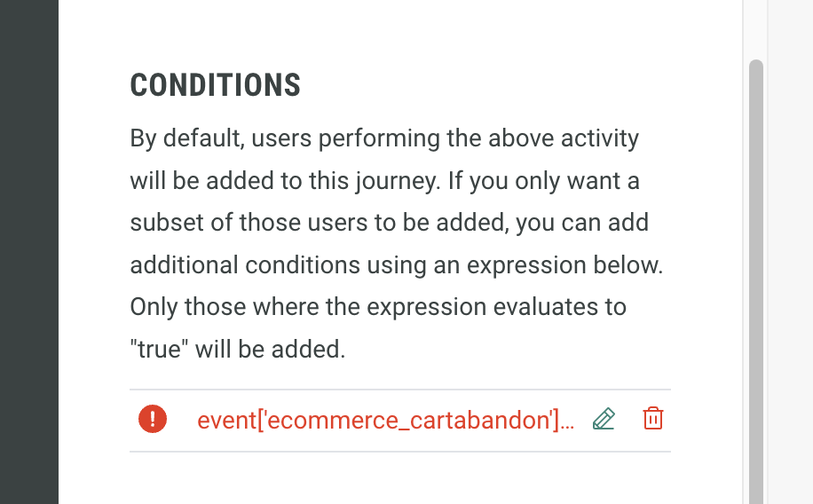The width and height of the screenshot is (813, 504).
Task: Click the divider line below the condition row
Action: pos(399,452)
